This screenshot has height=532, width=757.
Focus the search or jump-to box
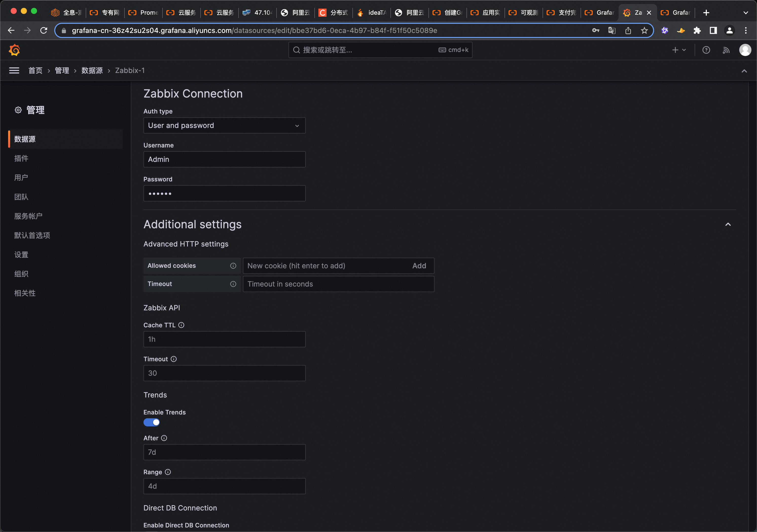[x=380, y=50]
